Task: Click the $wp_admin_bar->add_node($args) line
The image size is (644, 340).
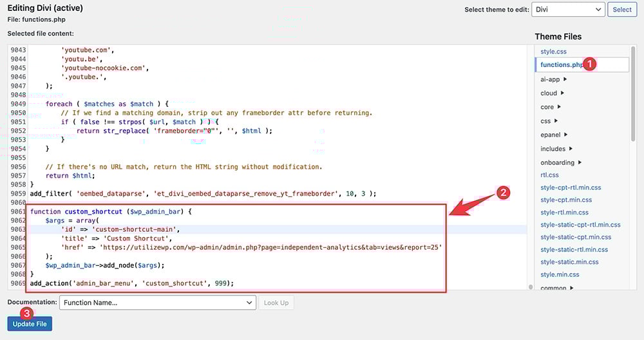Action: (105, 265)
